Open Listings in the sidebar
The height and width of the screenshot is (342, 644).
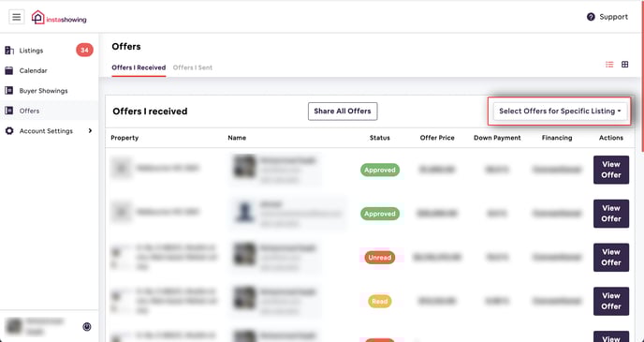tap(31, 51)
